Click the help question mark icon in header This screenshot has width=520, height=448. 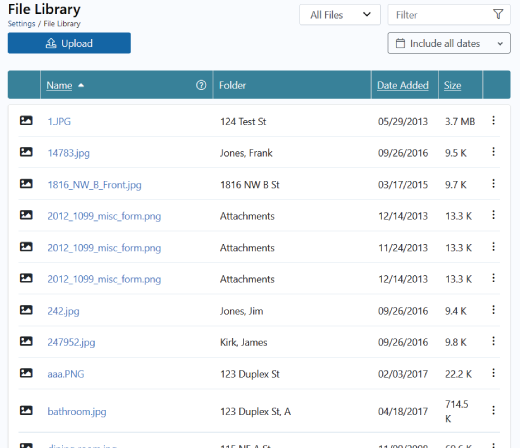pyautogui.click(x=201, y=85)
